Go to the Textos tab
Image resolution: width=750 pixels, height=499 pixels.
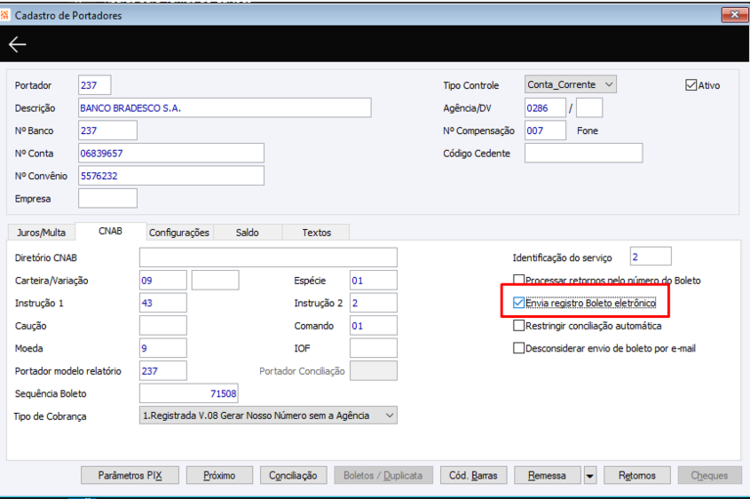(x=316, y=233)
